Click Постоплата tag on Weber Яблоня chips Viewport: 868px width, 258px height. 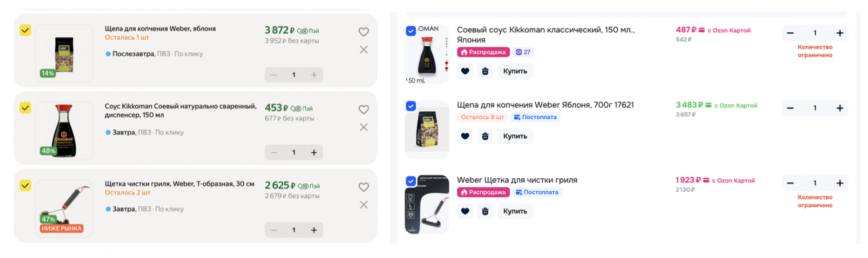(x=535, y=118)
